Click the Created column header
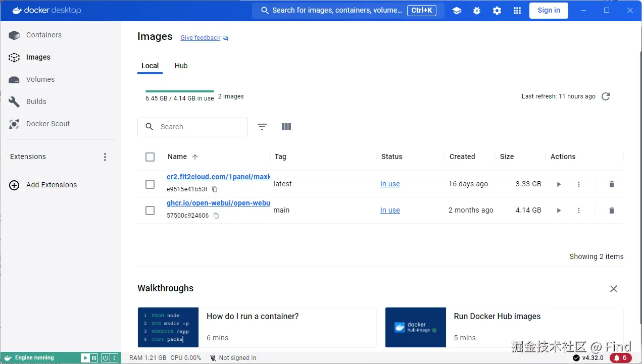Image resolution: width=642 pixels, height=364 pixels. coord(462,157)
